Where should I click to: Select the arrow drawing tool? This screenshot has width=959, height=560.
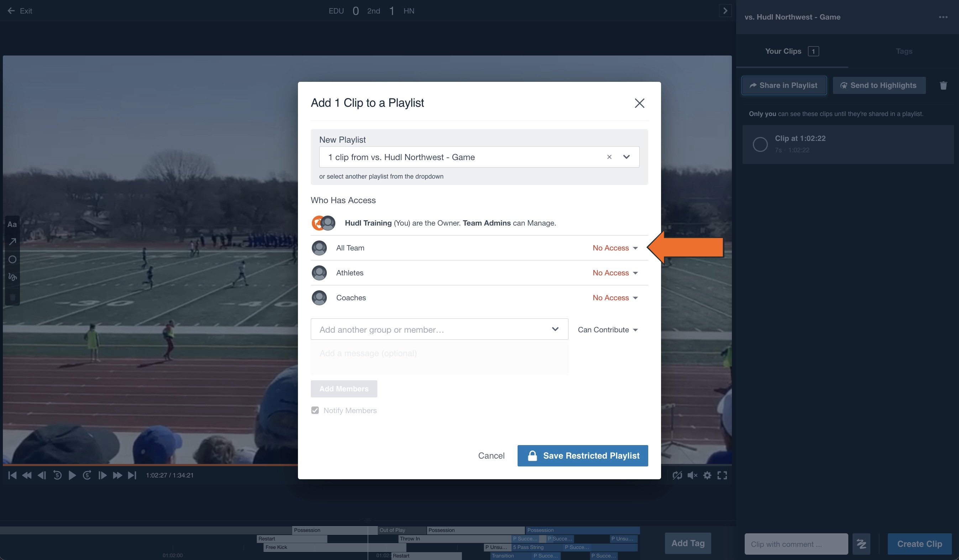point(12,242)
